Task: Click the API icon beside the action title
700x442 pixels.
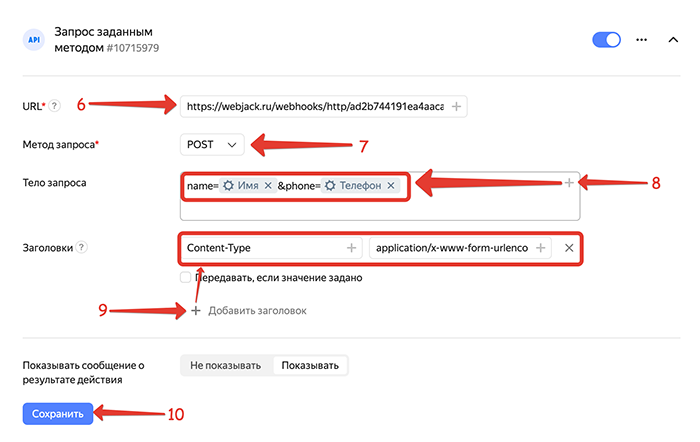Action: tap(34, 40)
